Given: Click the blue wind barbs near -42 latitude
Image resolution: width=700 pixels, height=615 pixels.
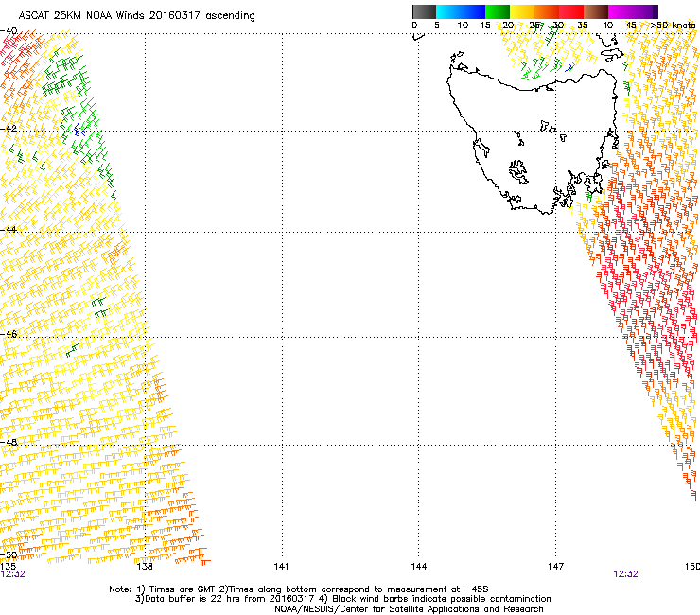Looking at the screenshot, I should (x=79, y=130).
